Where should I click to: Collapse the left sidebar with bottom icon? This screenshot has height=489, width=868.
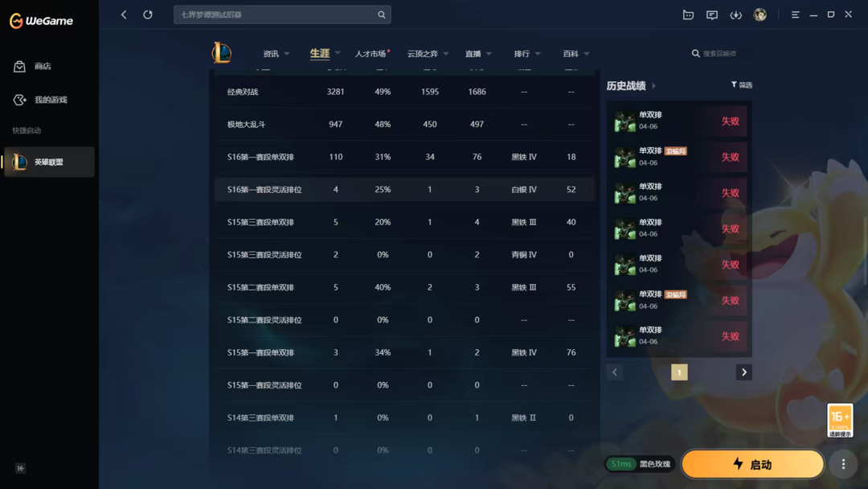click(x=21, y=468)
